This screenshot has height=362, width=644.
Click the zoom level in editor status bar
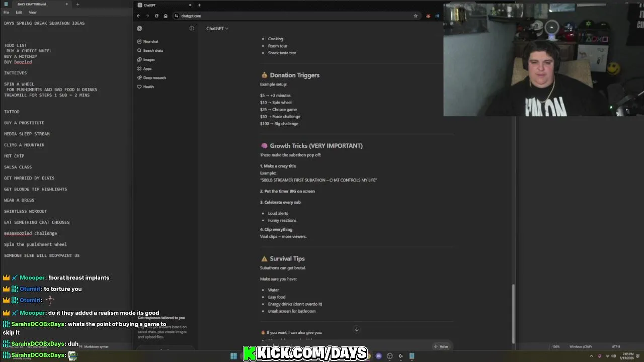555,347
